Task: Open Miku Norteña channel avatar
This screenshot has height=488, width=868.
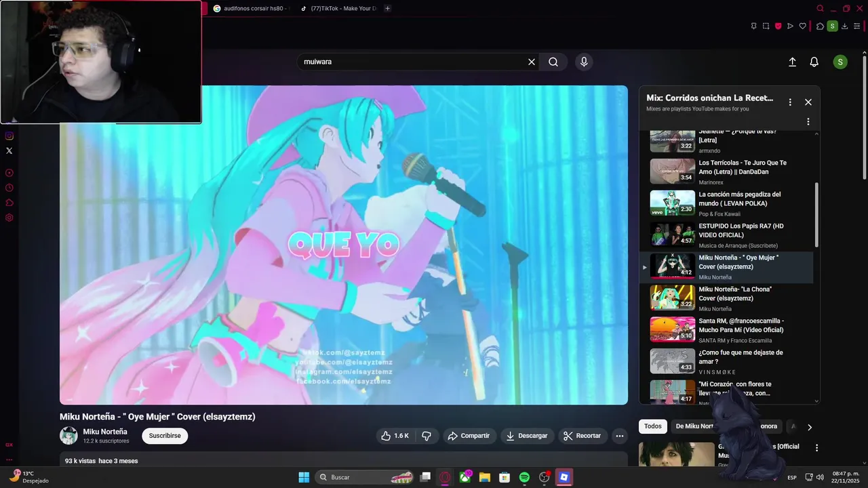Action: pyautogui.click(x=68, y=435)
